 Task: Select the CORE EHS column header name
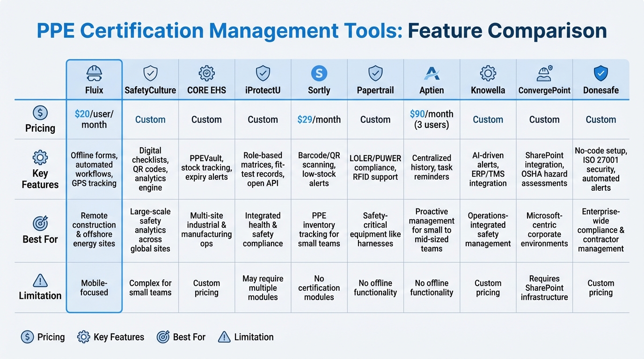tap(206, 90)
